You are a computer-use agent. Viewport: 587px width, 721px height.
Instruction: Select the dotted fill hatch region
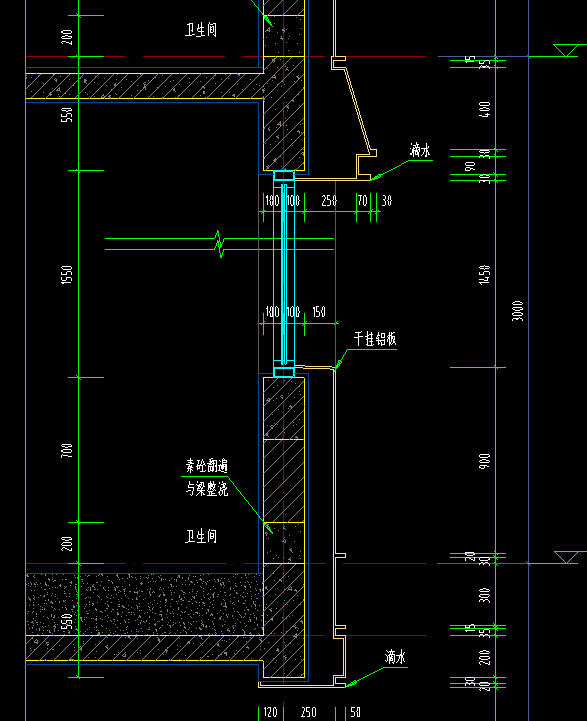click(x=144, y=604)
